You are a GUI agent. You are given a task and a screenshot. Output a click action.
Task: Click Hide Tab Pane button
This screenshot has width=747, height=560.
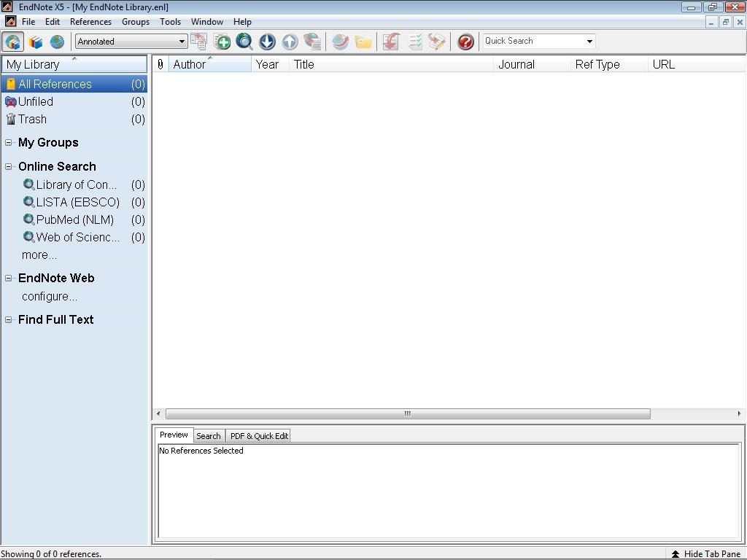click(x=705, y=554)
